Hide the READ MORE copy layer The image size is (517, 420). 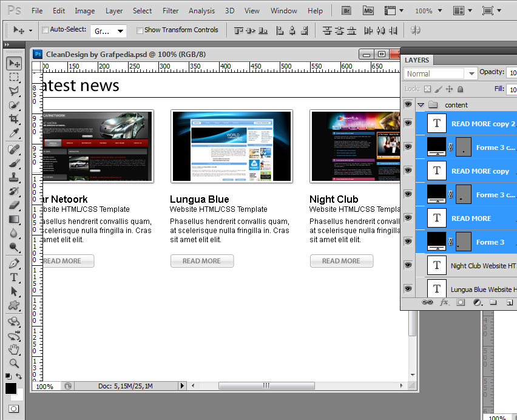pos(408,171)
